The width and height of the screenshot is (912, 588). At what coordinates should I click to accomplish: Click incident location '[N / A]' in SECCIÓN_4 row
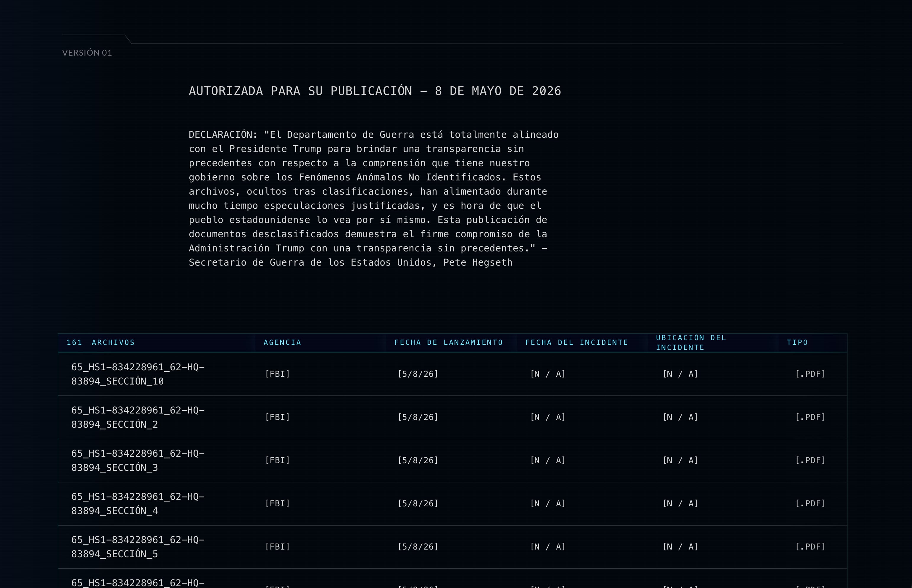[x=681, y=503]
